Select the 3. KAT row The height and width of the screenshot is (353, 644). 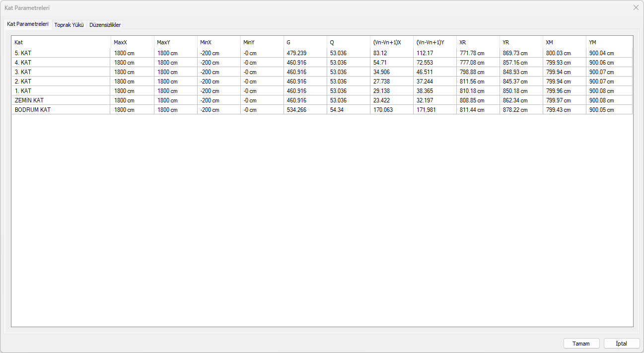322,72
